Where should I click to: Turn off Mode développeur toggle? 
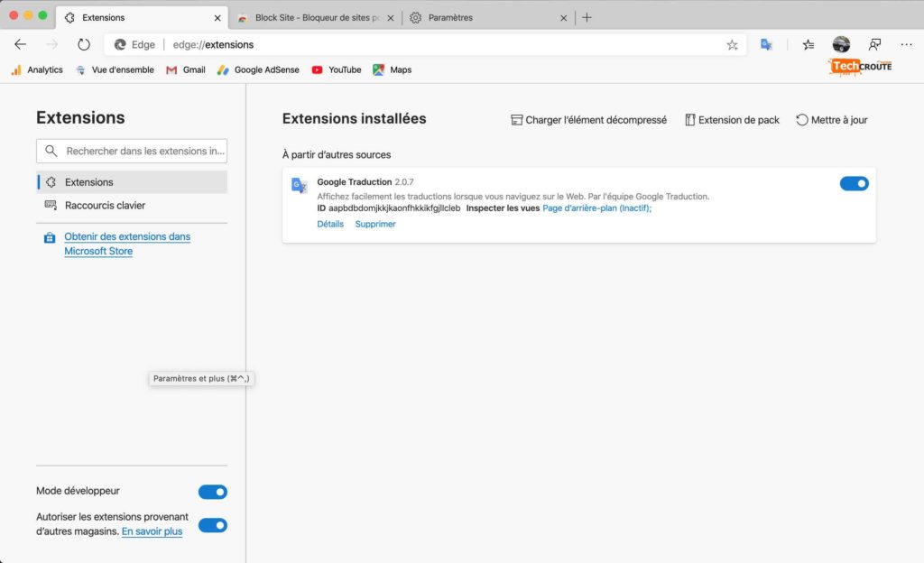[213, 492]
